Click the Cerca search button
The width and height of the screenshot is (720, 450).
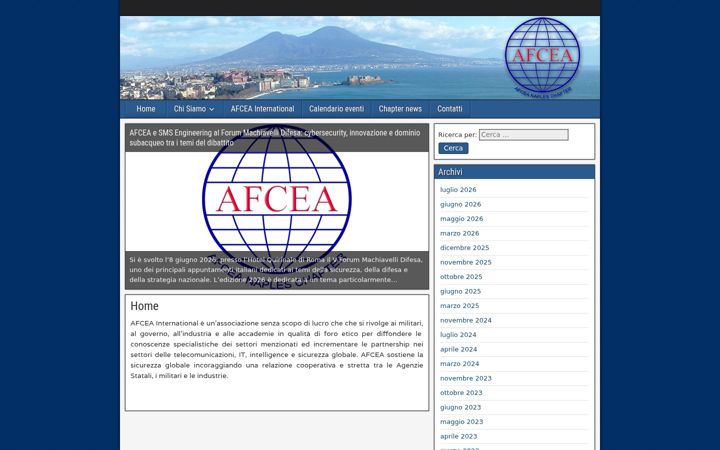click(453, 148)
